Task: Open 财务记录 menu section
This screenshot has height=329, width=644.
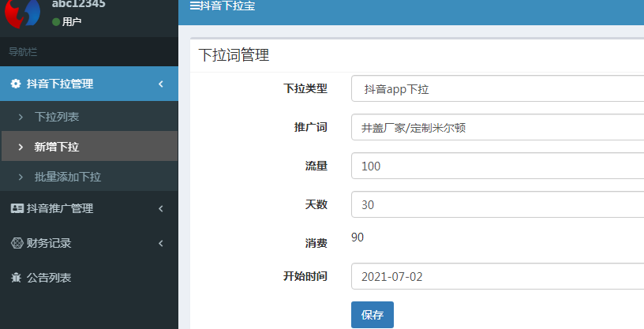Action: pyautogui.click(x=89, y=243)
